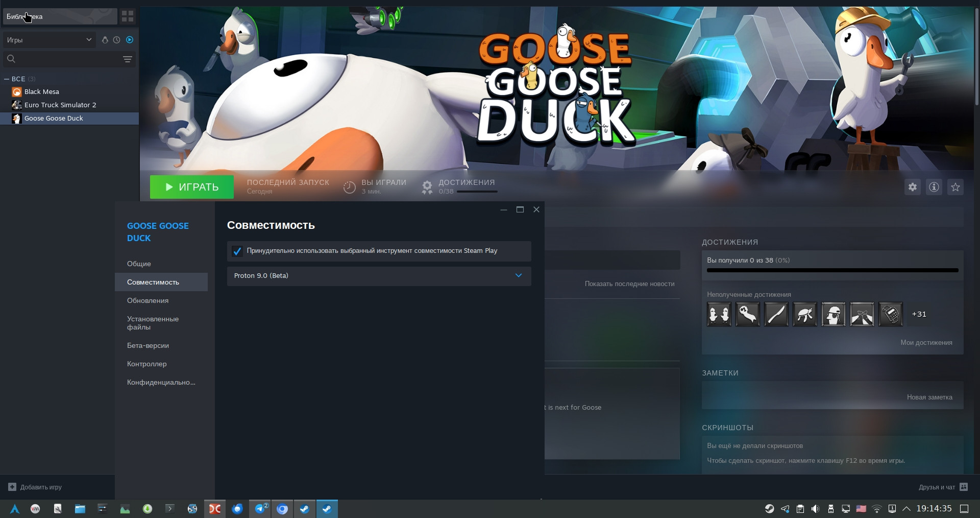
Task: Open the Proton 9.0 (Beta) dropdown
Action: coord(379,276)
